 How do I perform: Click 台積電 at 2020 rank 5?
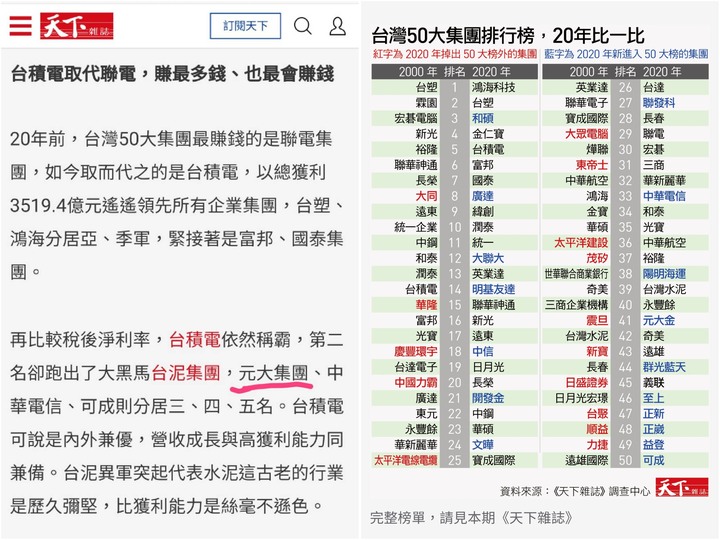pyautogui.click(x=488, y=150)
